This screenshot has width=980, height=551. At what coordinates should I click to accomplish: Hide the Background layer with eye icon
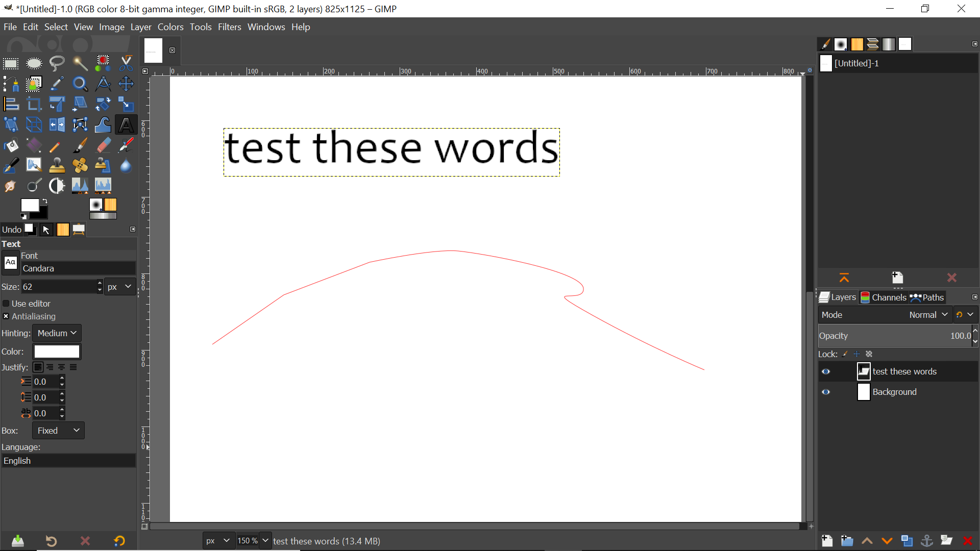click(x=826, y=392)
